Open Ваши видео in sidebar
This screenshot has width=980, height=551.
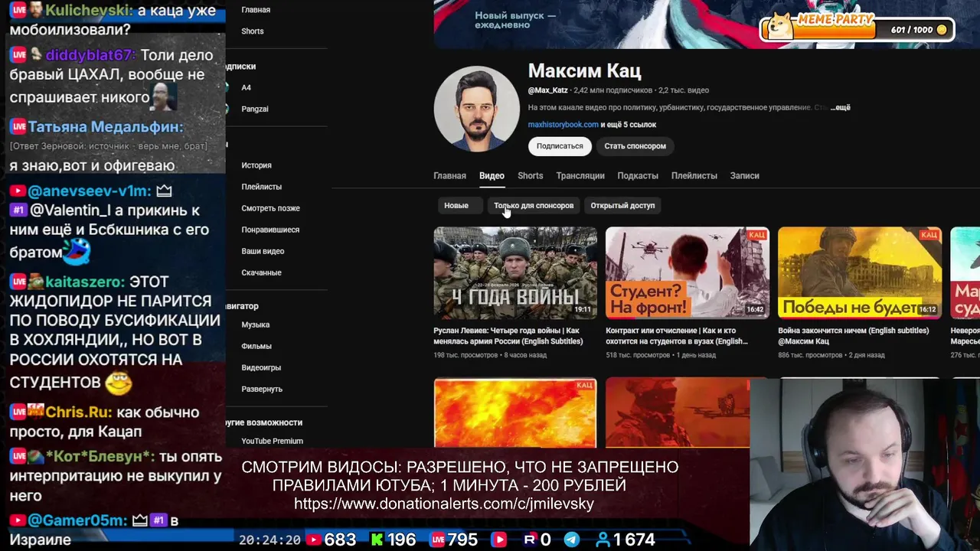(263, 251)
